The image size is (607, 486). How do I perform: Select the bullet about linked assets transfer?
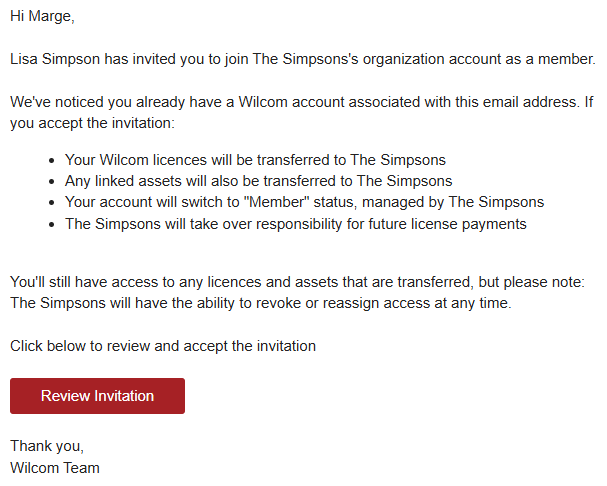pyautogui.click(x=258, y=181)
